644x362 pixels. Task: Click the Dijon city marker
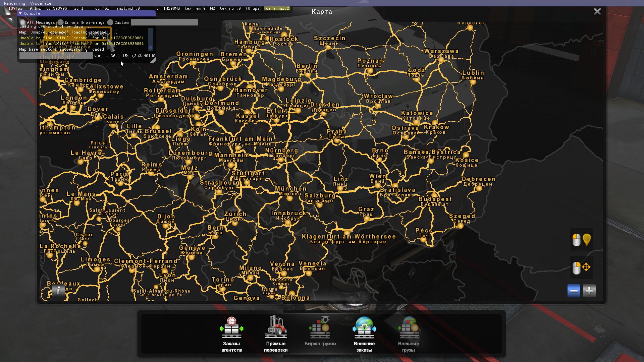pos(166,226)
